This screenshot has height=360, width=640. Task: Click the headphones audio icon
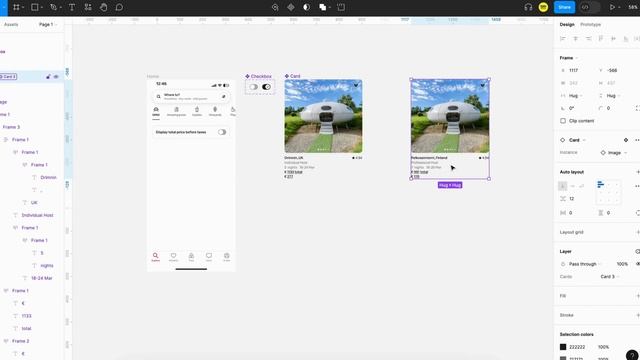coord(528,7)
